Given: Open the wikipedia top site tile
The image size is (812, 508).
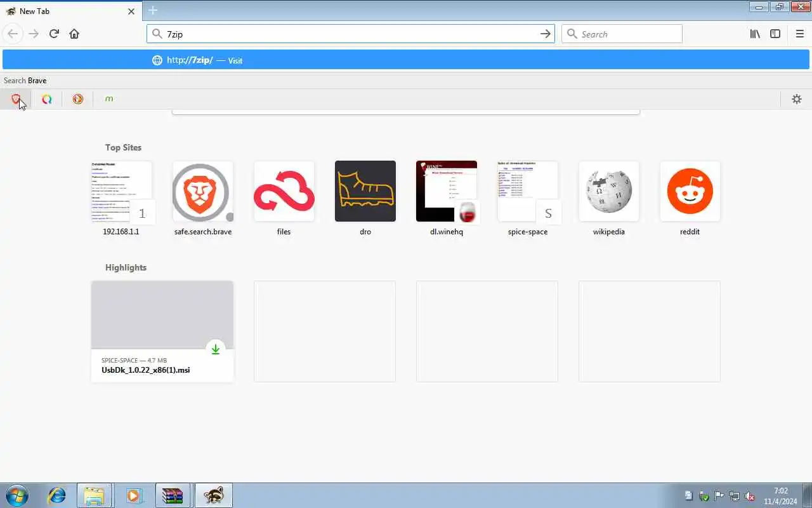Looking at the screenshot, I should coord(609,198).
